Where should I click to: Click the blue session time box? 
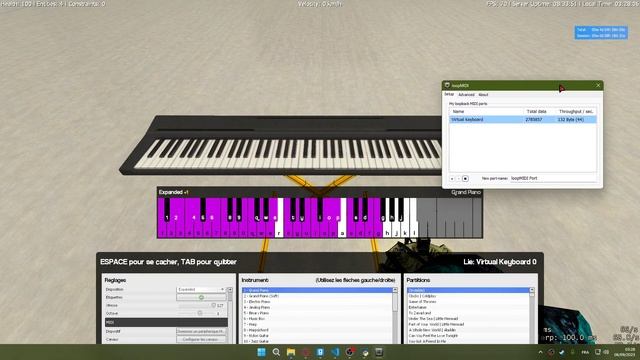pyautogui.click(x=601, y=33)
